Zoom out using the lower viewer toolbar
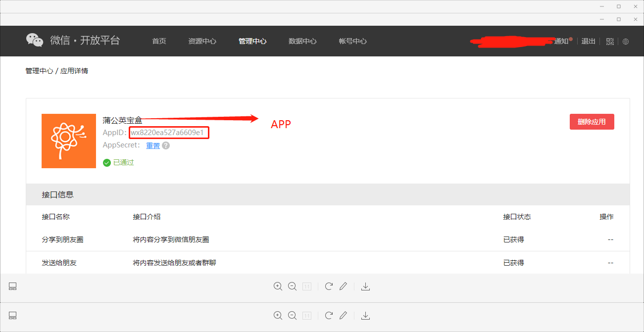644x332 pixels. 292,316
